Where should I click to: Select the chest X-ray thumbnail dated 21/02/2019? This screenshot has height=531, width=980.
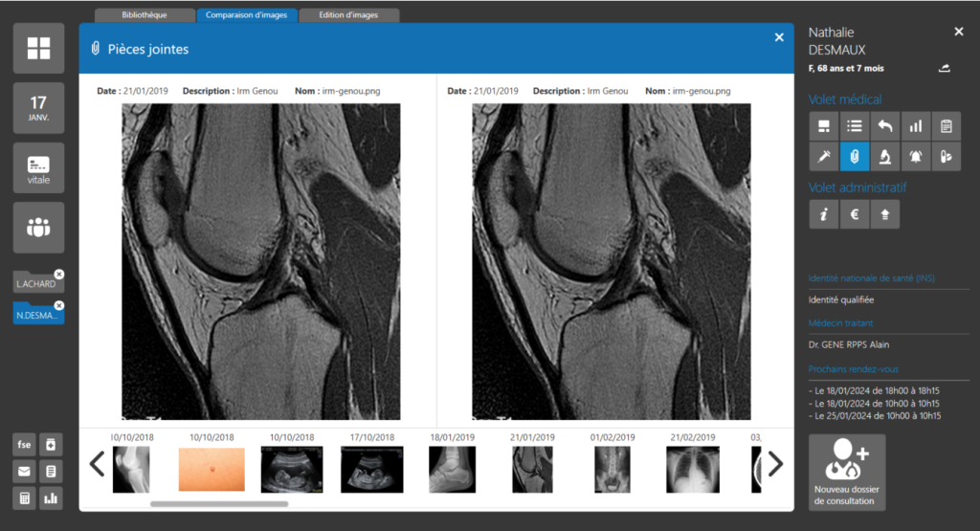[x=692, y=469]
